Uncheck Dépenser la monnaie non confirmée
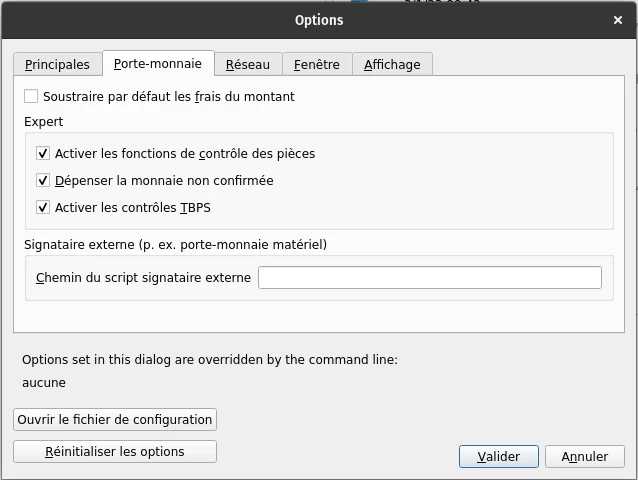Image resolution: width=638 pixels, height=480 pixels. point(43,181)
